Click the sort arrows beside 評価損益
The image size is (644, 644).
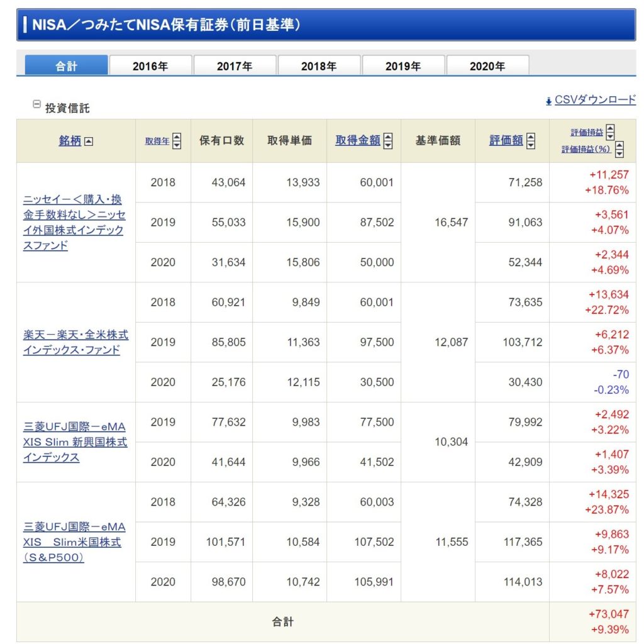pos(610,132)
